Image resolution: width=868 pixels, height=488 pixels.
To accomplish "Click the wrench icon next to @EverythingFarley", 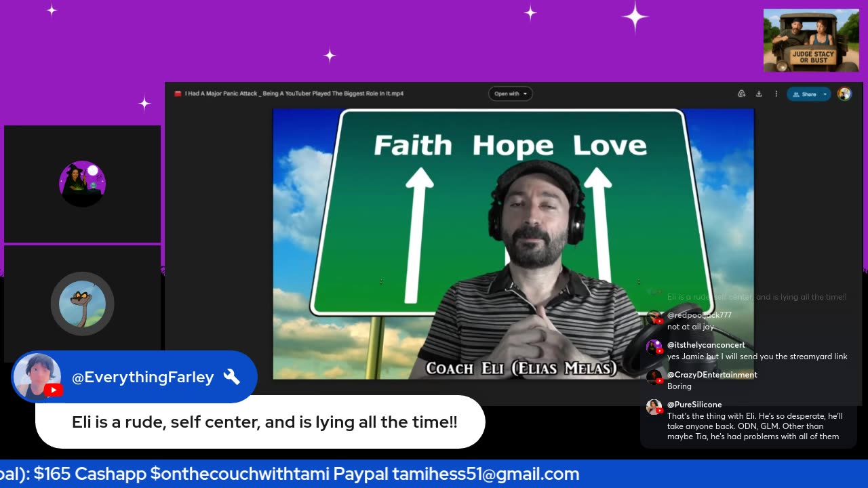I will [x=232, y=377].
